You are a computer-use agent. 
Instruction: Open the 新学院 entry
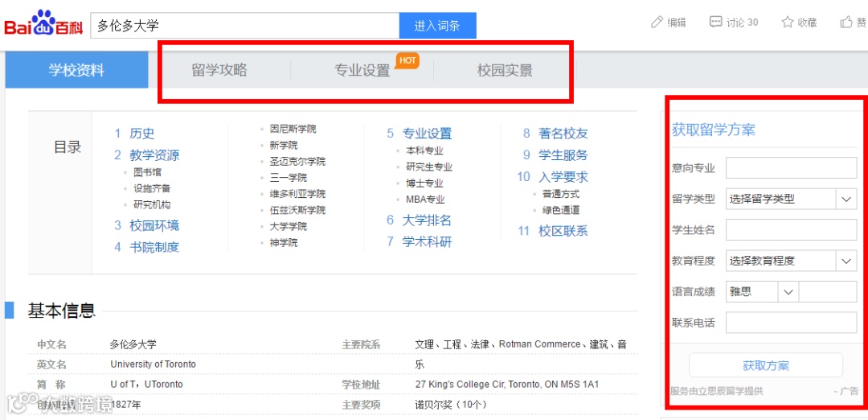[284, 145]
